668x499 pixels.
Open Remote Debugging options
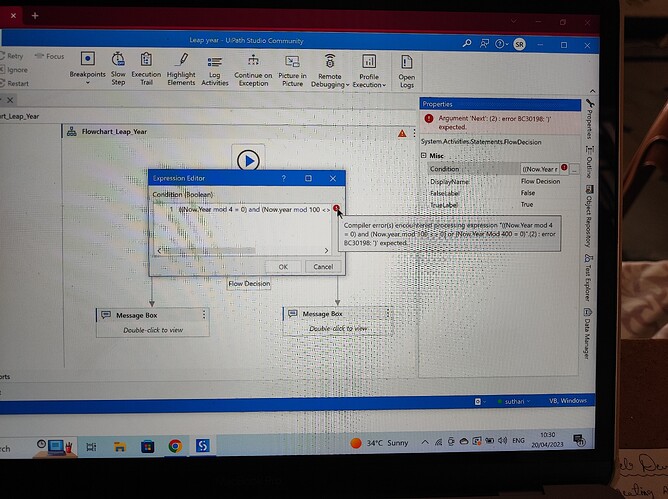[x=330, y=71]
